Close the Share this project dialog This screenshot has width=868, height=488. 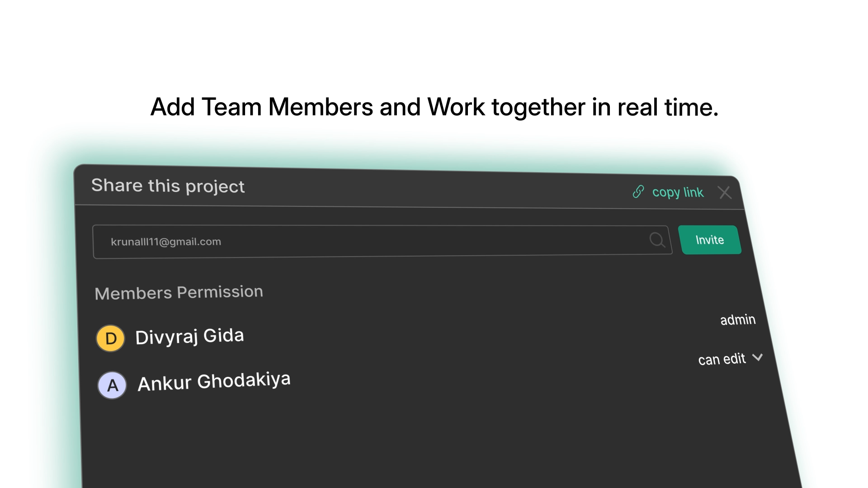[x=725, y=193]
